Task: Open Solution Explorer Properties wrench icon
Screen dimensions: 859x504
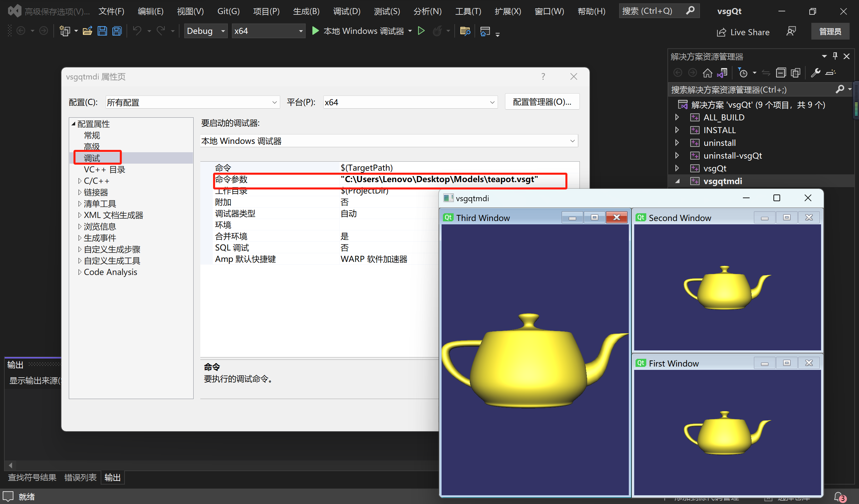Action: point(816,72)
